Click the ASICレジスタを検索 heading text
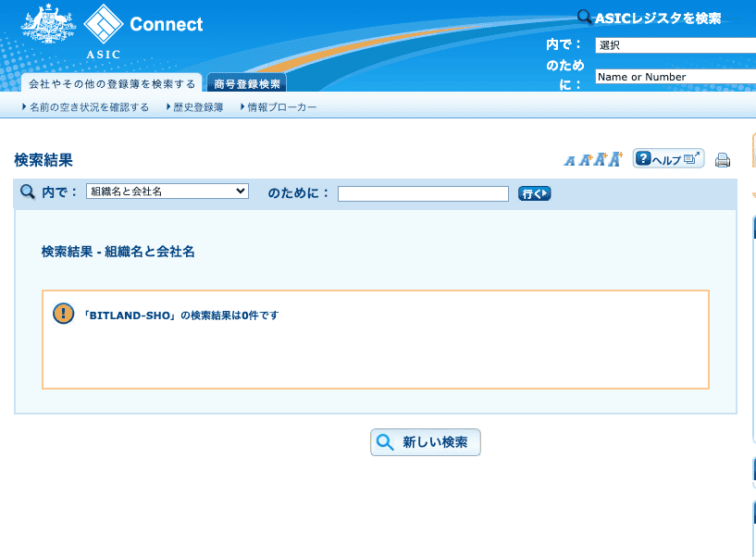Image resolution: width=756 pixels, height=557 pixels. coord(658,19)
